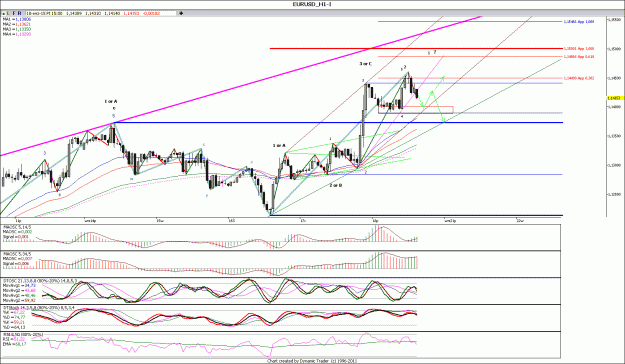Click the blue App 1,000 level label at top
This screenshot has width=625, height=364.
pos(579,22)
